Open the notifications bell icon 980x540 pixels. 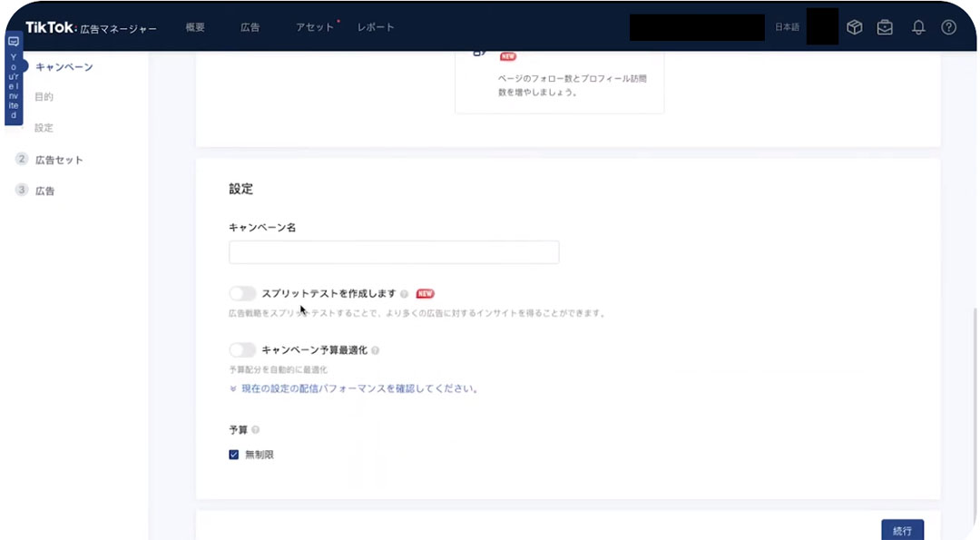[917, 26]
